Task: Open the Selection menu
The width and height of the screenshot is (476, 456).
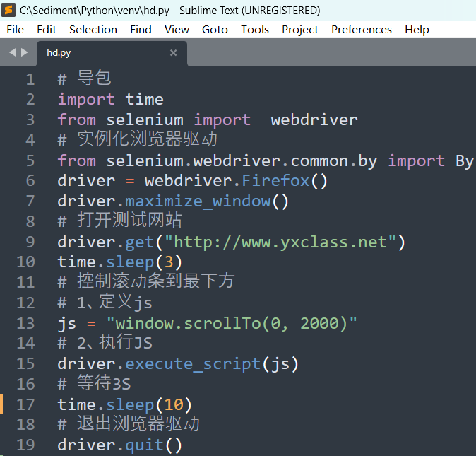Action: coord(93,30)
